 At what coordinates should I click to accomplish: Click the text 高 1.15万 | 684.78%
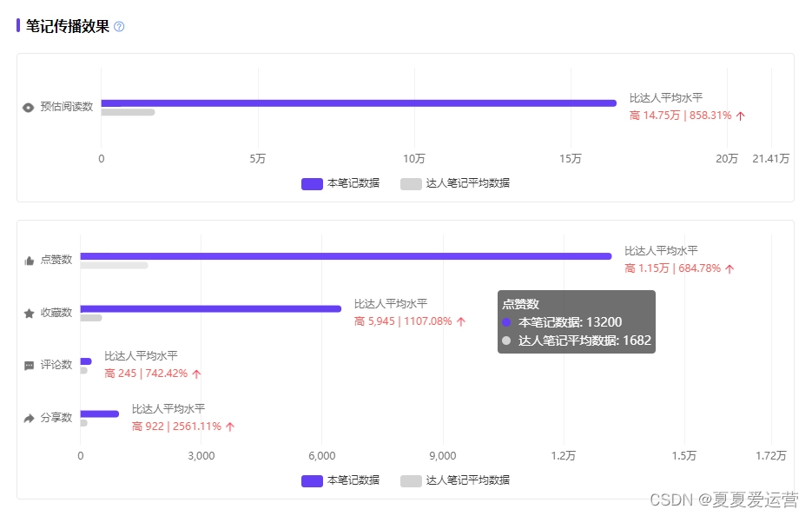pos(673,268)
